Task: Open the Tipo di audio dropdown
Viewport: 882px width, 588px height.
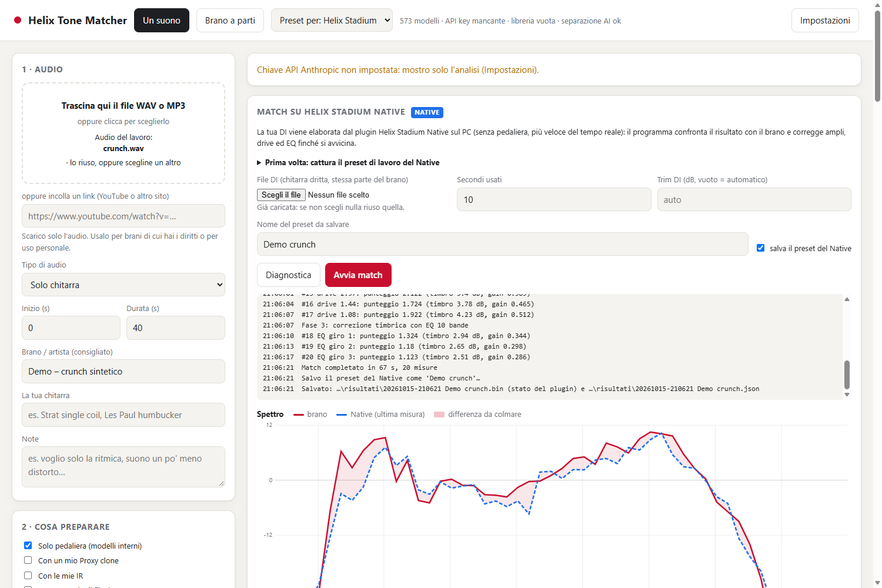Action: click(x=123, y=285)
